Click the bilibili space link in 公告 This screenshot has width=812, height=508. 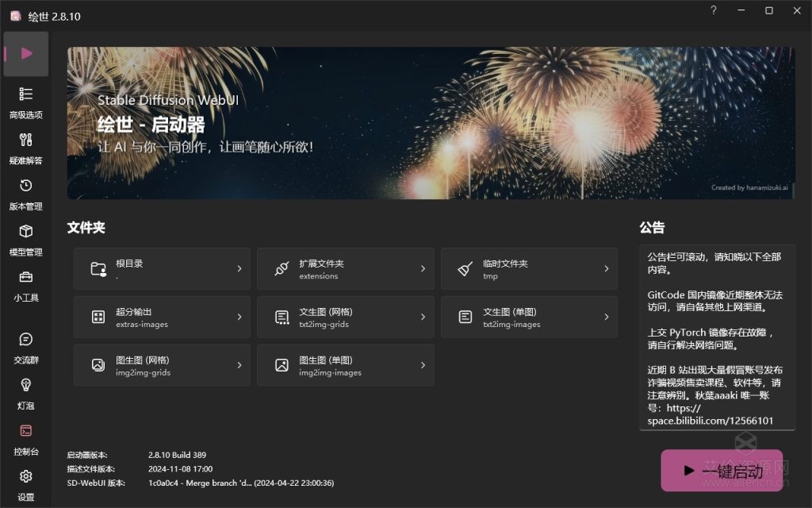pos(710,414)
